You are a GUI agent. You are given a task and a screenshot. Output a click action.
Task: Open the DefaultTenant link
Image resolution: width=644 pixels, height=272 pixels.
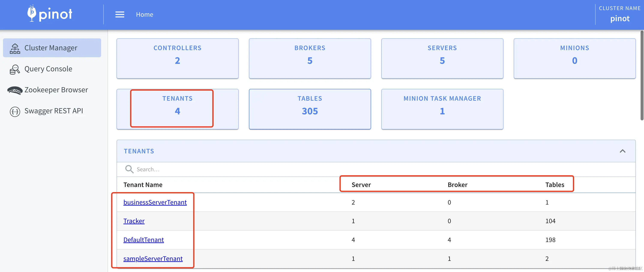(144, 239)
